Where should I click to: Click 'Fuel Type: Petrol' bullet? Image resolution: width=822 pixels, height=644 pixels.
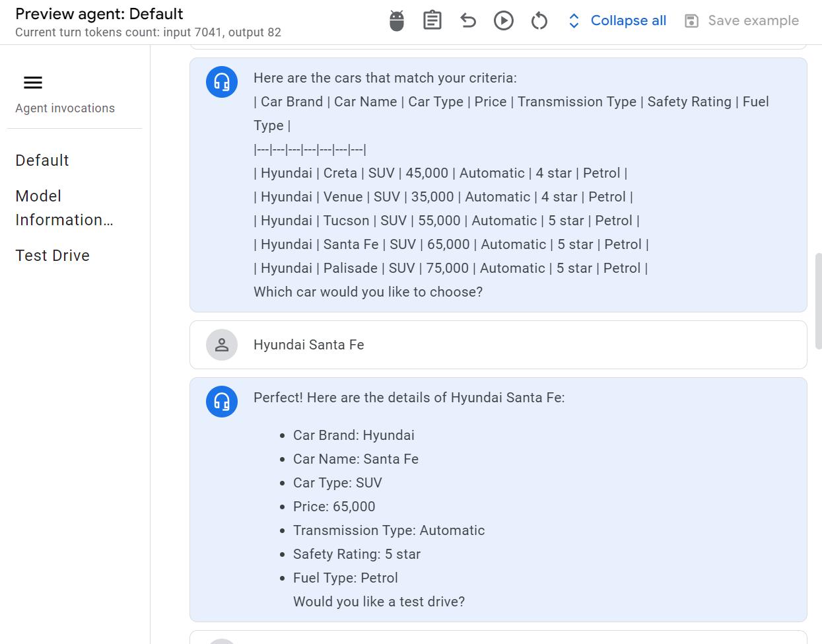pos(345,578)
